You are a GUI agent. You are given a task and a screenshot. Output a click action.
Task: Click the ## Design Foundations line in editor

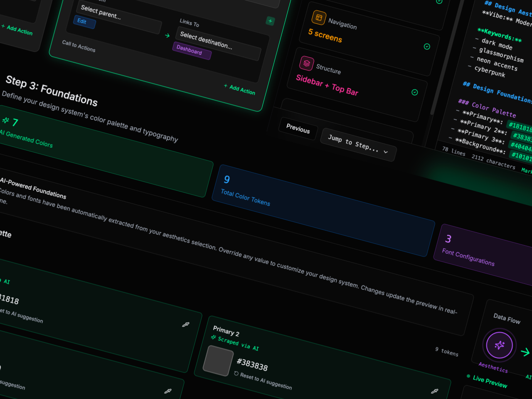point(497,93)
